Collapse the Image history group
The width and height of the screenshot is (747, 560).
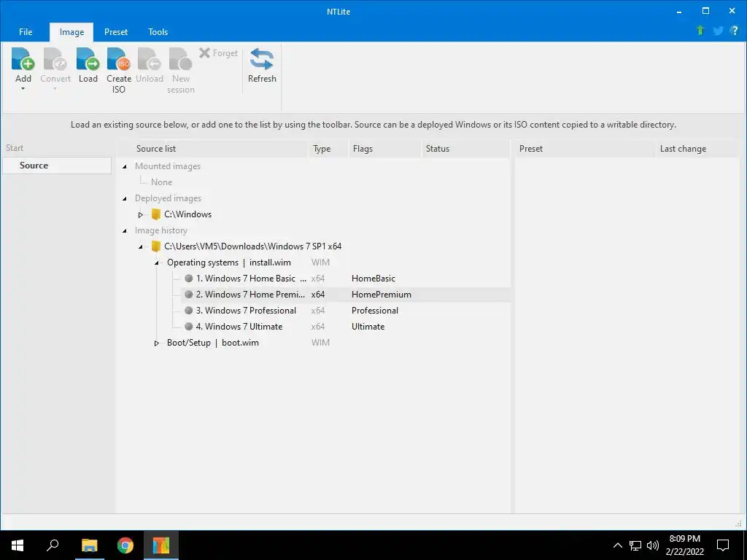125,231
